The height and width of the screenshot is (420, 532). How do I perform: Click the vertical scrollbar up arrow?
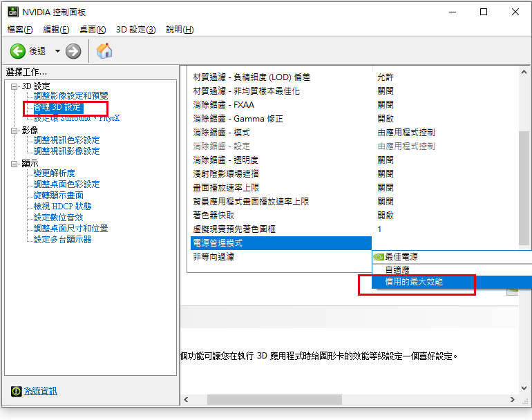pos(524,73)
